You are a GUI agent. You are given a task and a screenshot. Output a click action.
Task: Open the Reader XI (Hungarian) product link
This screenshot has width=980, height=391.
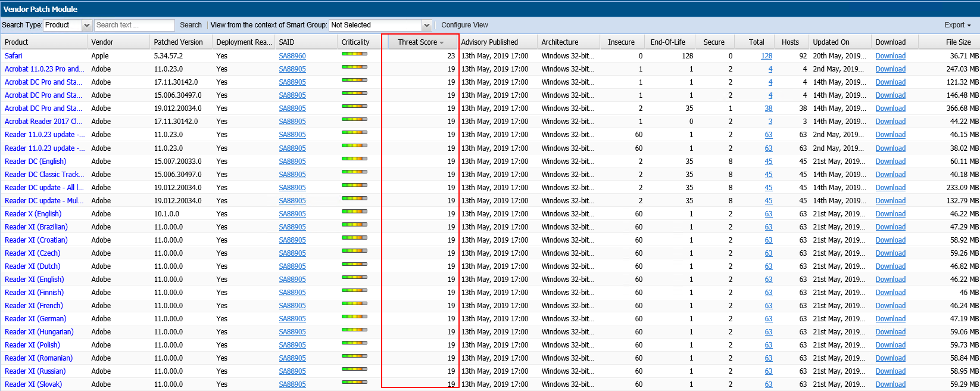click(39, 332)
